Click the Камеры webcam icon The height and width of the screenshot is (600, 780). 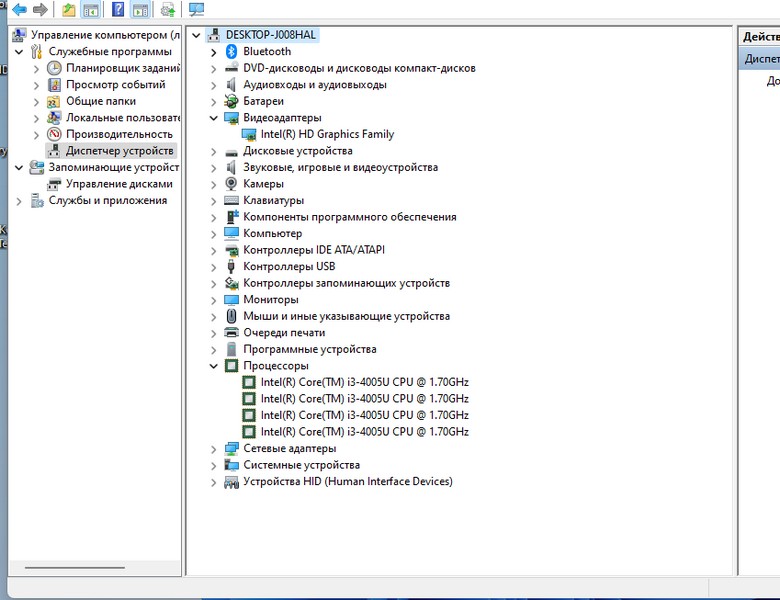[232, 184]
